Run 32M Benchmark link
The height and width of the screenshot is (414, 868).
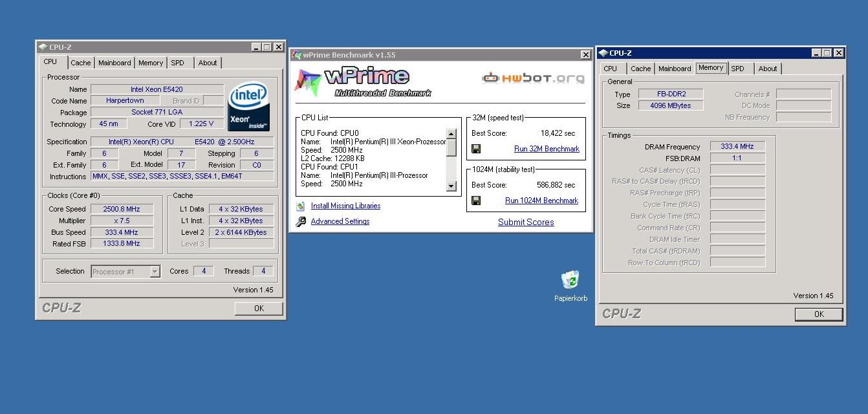click(x=547, y=149)
